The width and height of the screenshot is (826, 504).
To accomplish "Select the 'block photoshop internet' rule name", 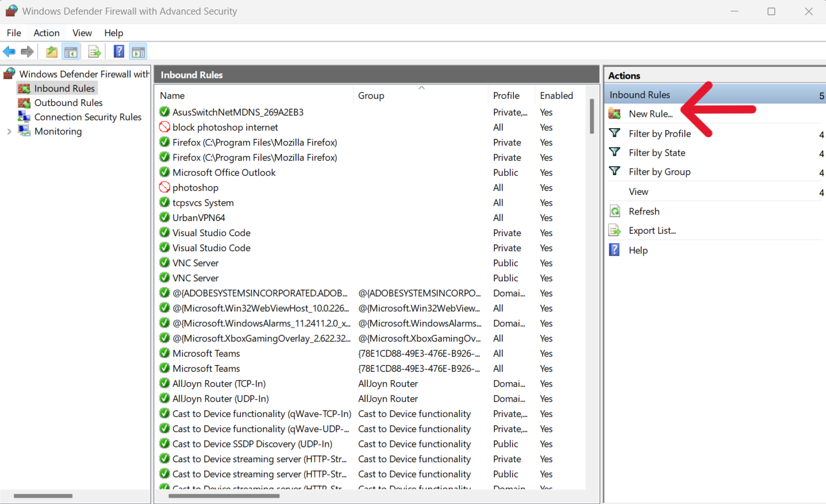I will (x=225, y=127).
